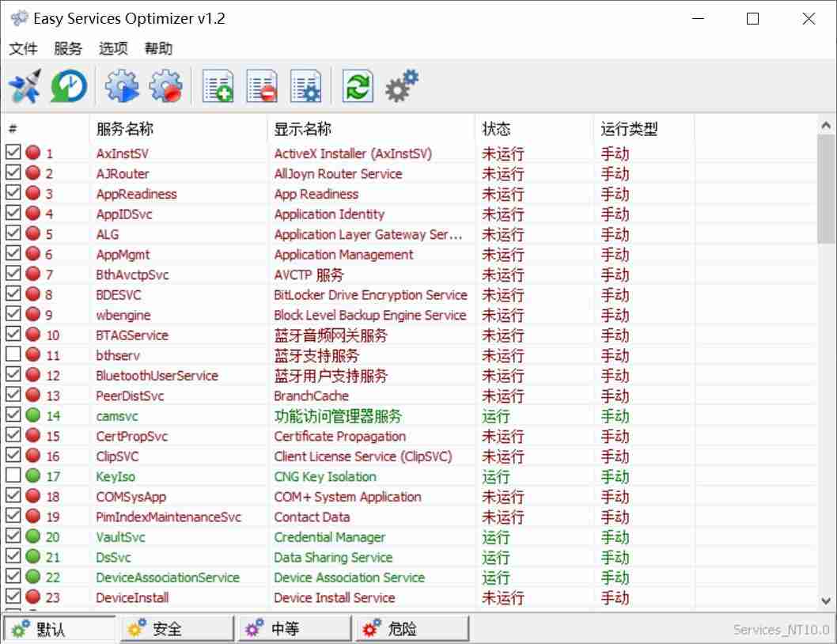
Task: Toggle the BDESVC checkbox
Action: click(13, 294)
